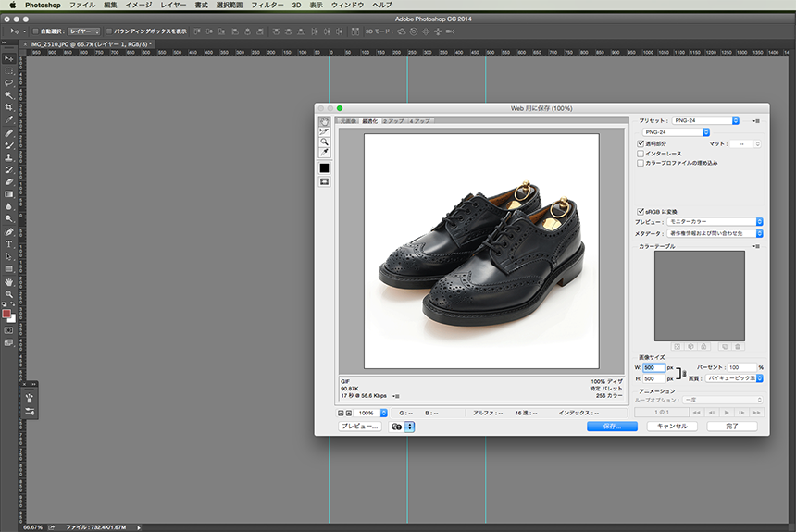Click the black eyedropper color swatch
The image size is (796, 532).
click(324, 168)
